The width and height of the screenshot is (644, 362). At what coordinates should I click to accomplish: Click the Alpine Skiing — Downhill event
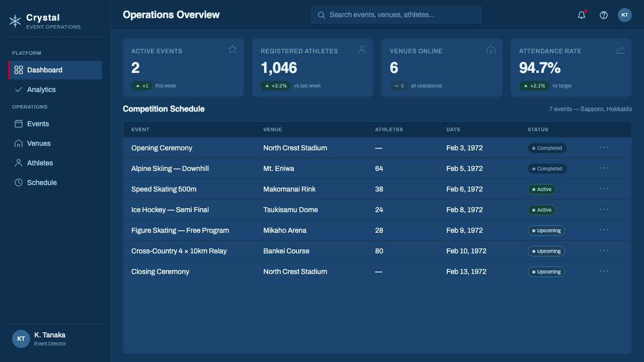pyautogui.click(x=170, y=168)
